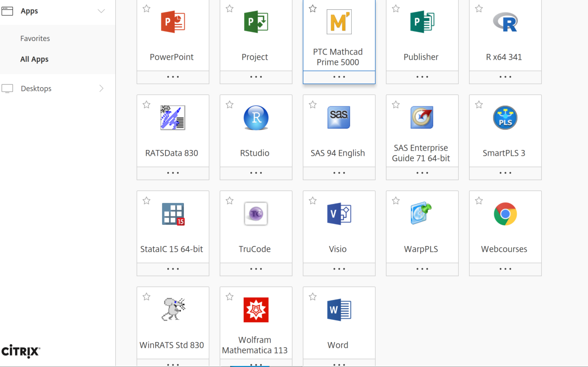Expand Visio card's three-dot details
This screenshot has width=588, height=367.
click(x=339, y=269)
